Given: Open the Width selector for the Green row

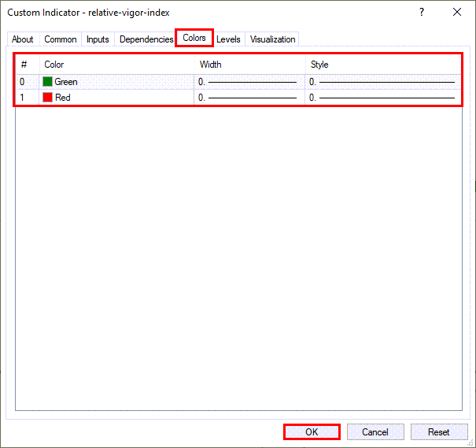Looking at the screenshot, I should (249, 82).
